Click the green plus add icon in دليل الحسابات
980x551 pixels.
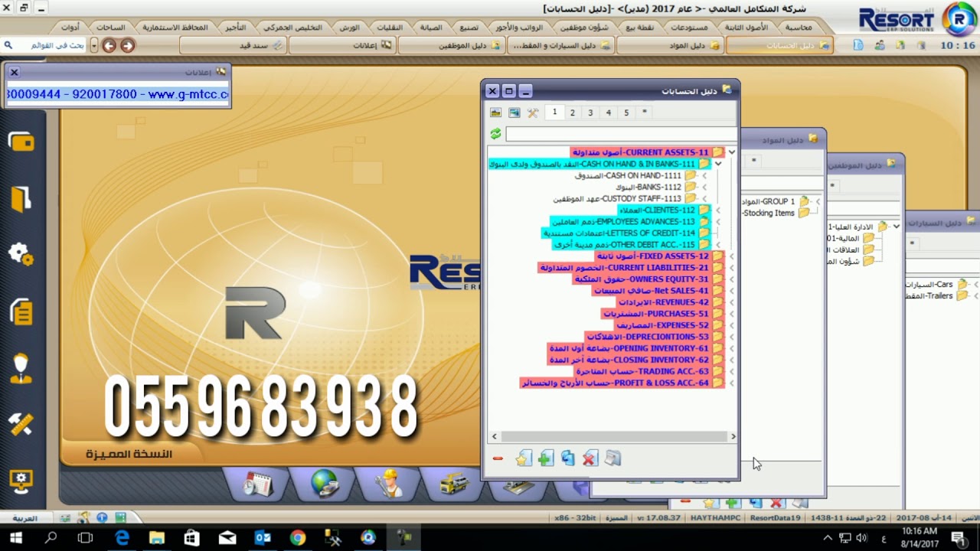point(545,458)
